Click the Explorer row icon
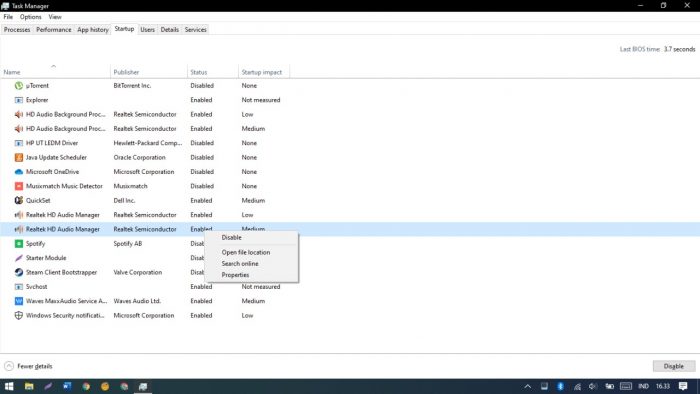The width and height of the screenshot is (700, 394). pos(18,100)
